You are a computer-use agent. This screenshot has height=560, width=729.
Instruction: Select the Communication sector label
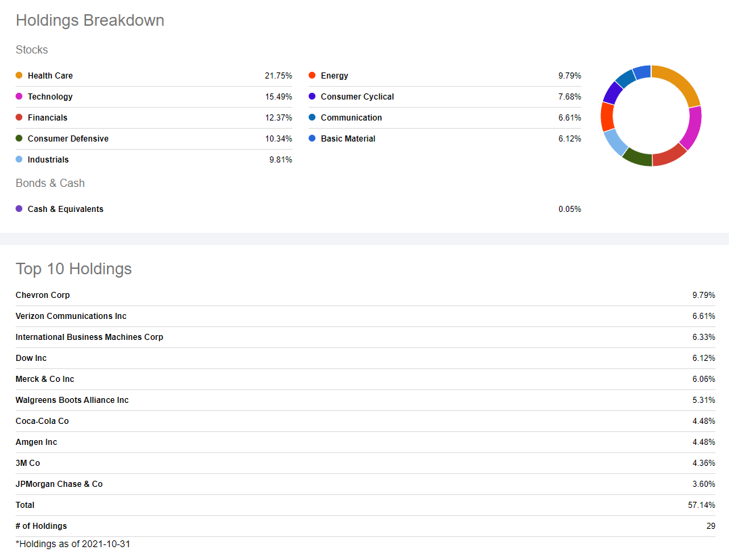(351, 118)
